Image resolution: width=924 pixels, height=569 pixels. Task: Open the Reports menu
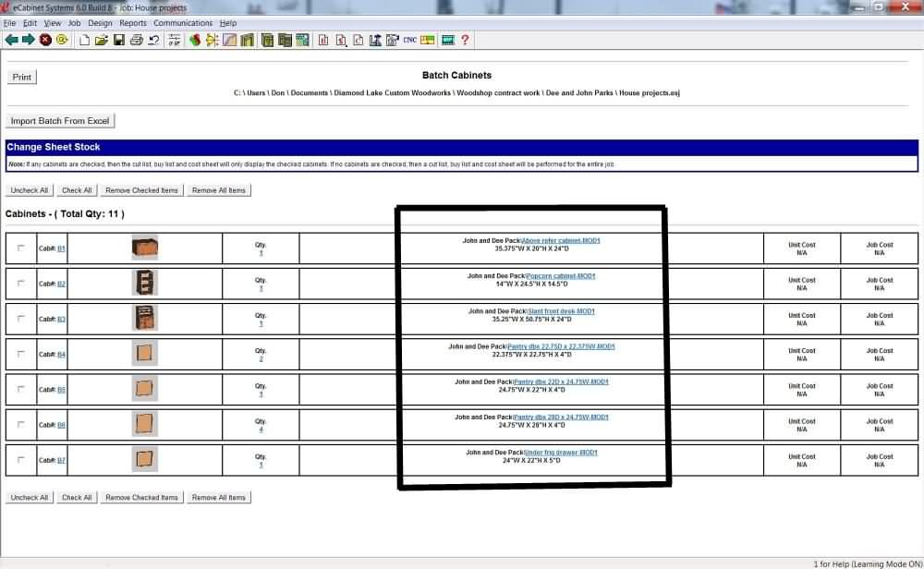coord(133,23)
